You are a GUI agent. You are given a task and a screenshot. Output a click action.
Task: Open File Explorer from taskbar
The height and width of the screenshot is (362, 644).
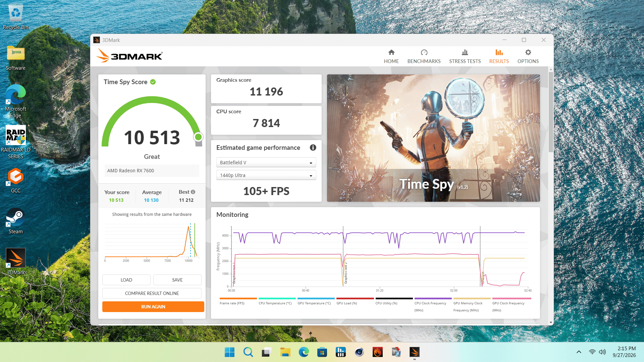(285, 352)
